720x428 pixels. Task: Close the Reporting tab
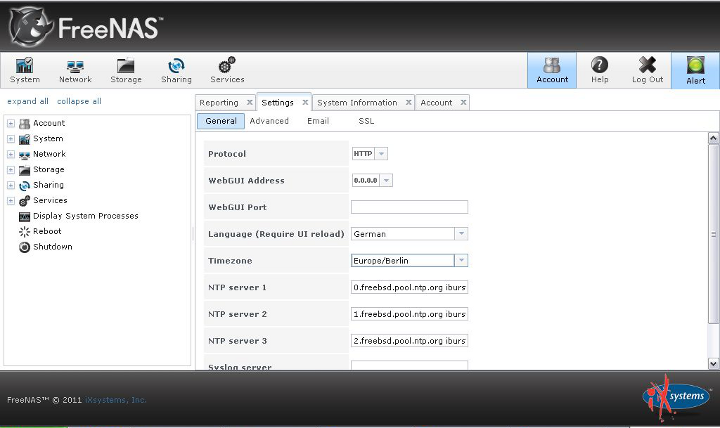(249, 102)
